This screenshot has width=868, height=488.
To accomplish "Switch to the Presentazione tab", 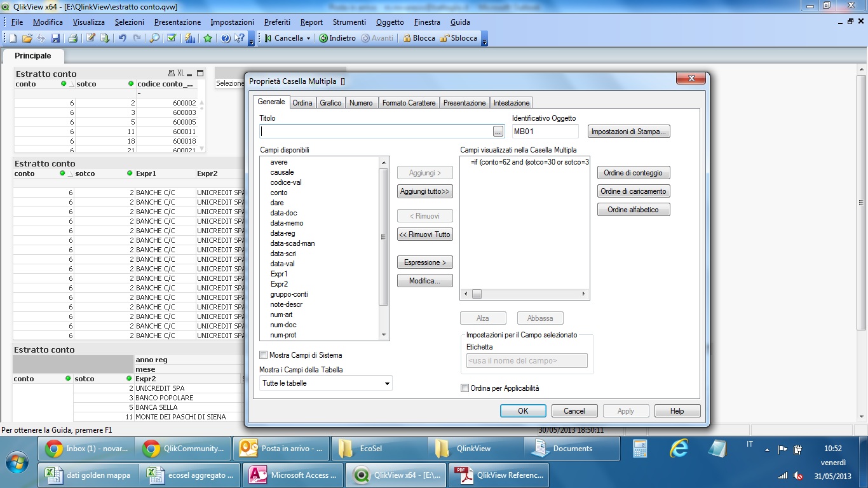I will tap(465, 103).
